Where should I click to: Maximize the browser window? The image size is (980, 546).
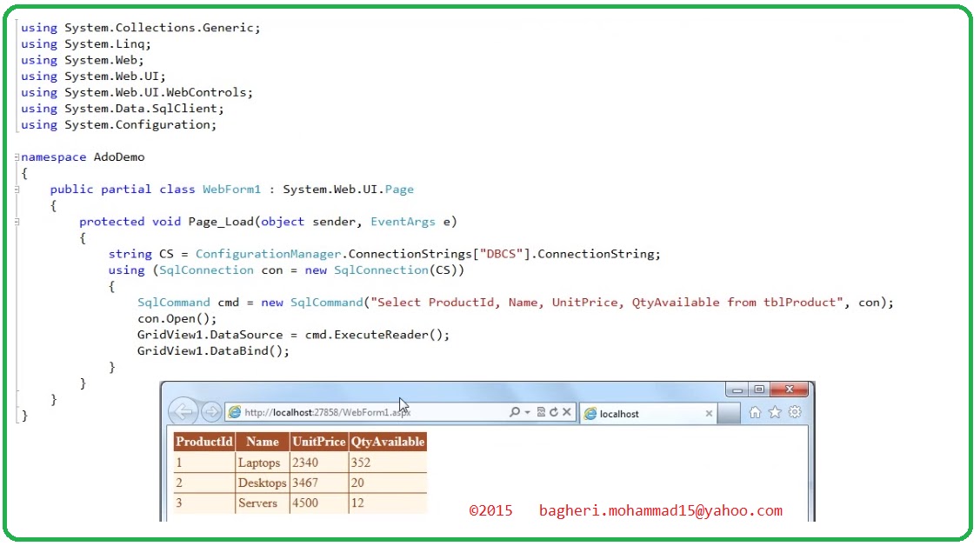(x=759, y=390)
